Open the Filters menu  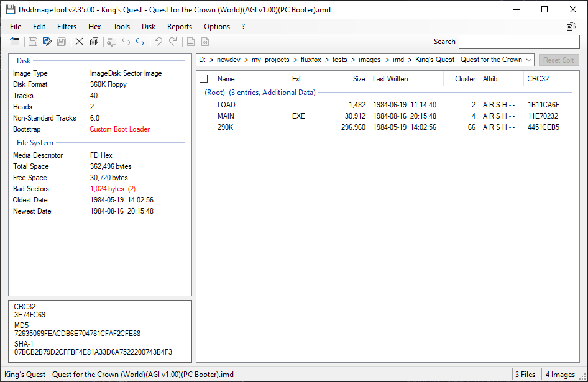pyautogui.click(x=67, y=27)
